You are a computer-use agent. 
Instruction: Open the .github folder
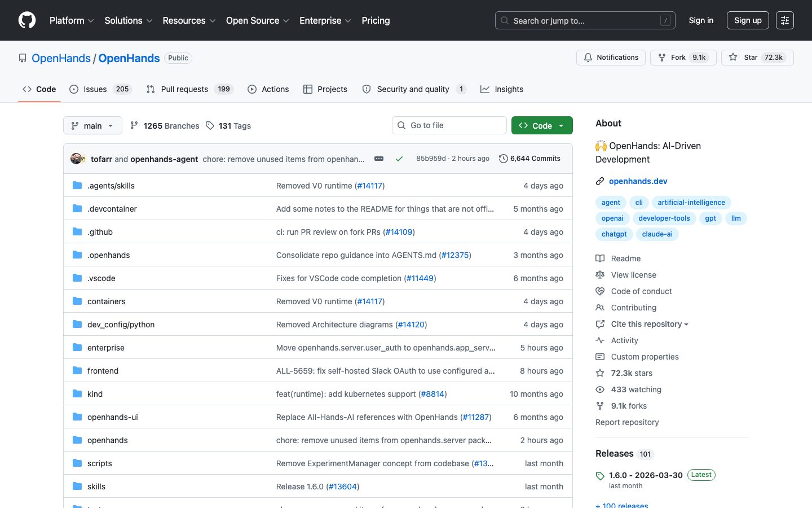100,232
